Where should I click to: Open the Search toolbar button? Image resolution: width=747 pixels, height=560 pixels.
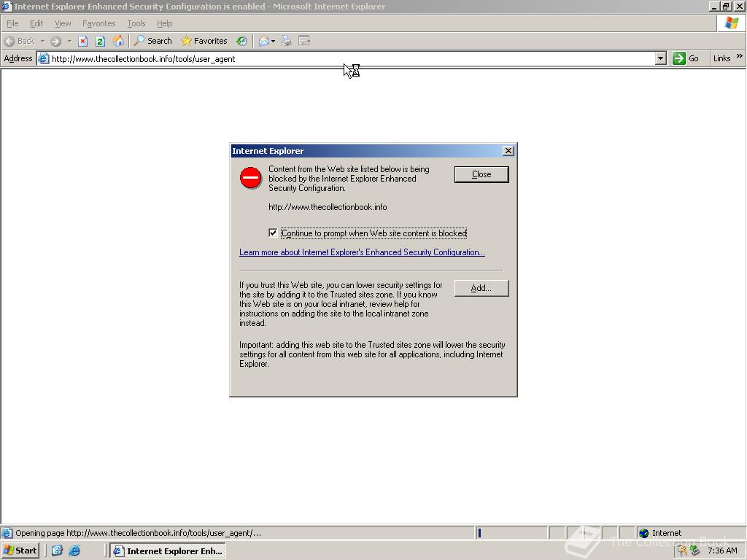click(152, 41)
